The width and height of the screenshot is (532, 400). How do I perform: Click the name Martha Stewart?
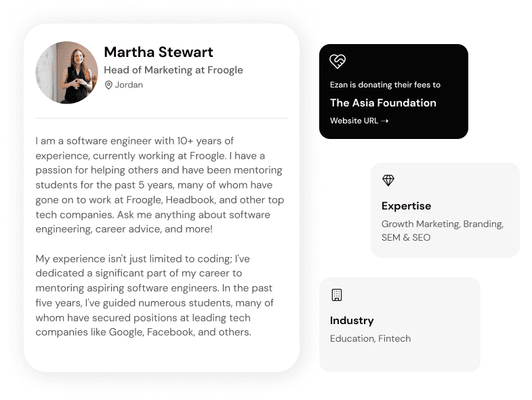pyautogui.click(x=159, y=52)
